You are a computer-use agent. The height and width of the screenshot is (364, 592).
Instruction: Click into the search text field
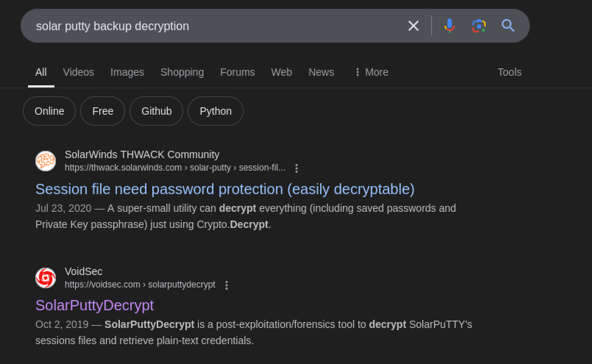point(213,26)
